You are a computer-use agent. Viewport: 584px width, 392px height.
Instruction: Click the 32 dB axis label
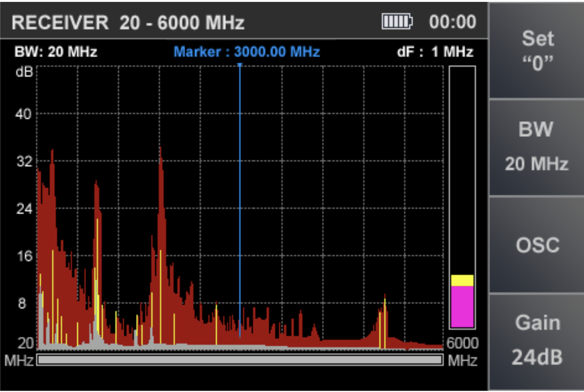pos(24,162)
